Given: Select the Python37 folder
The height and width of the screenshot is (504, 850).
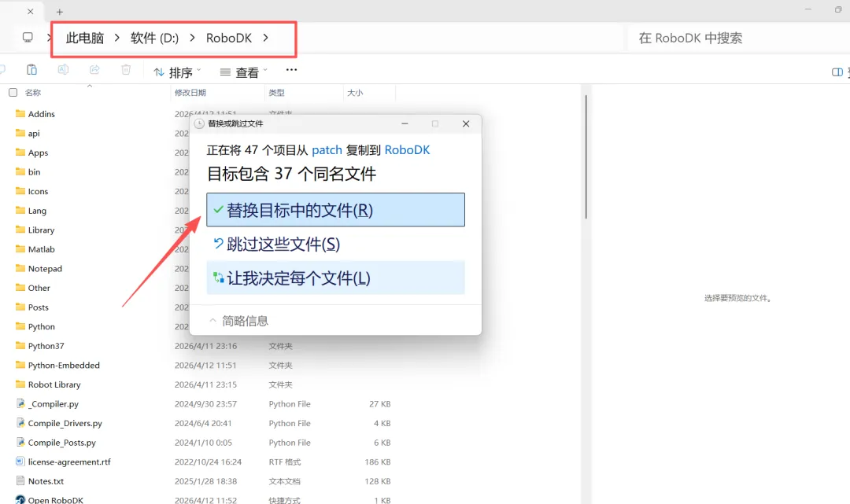Looking at the screenshot, I should [46, 346].
